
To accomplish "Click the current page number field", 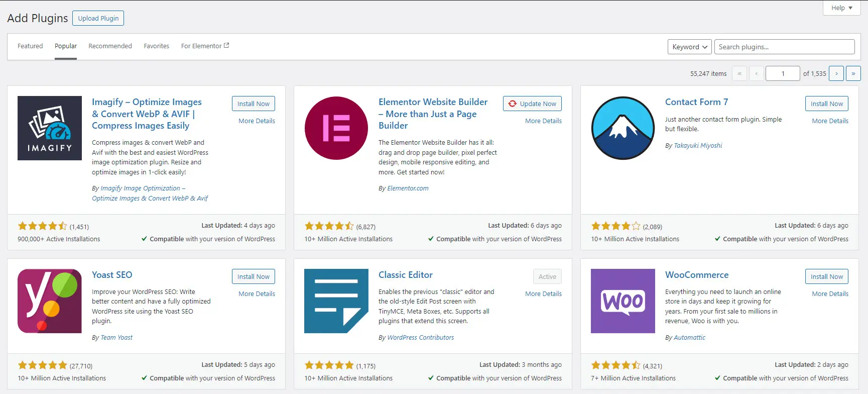I will coord(783,73).
